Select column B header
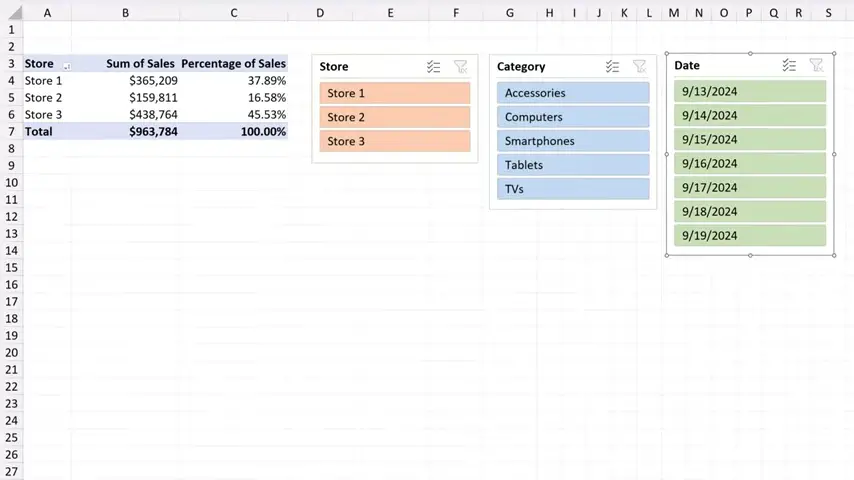854x480 pixels. click(x=125, y=13)
